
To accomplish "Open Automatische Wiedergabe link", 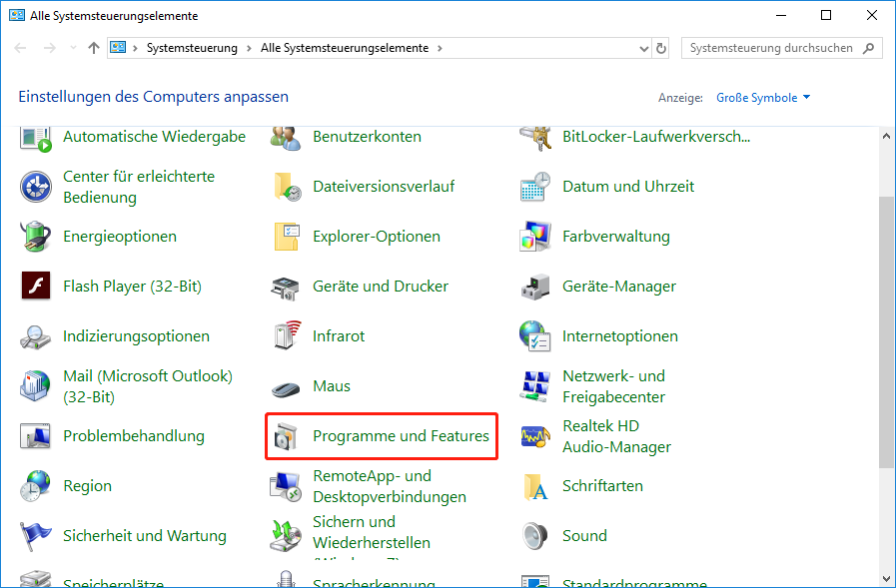I will coord(154,137).
